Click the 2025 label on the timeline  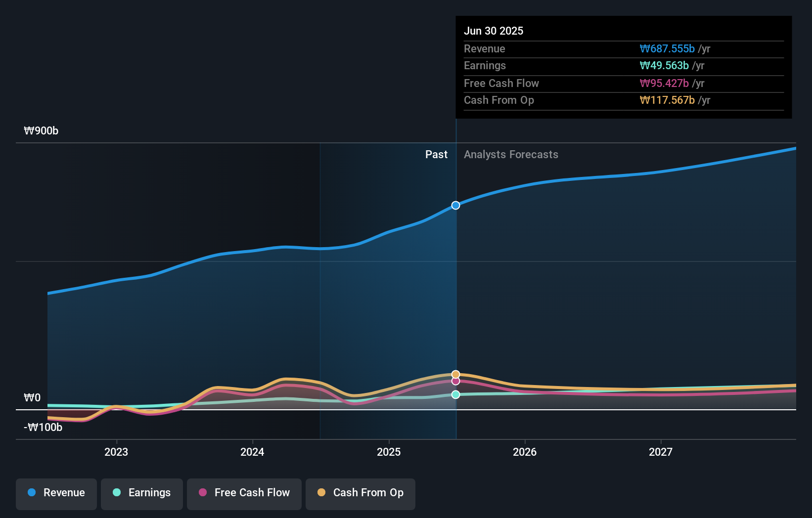(389, 452)
